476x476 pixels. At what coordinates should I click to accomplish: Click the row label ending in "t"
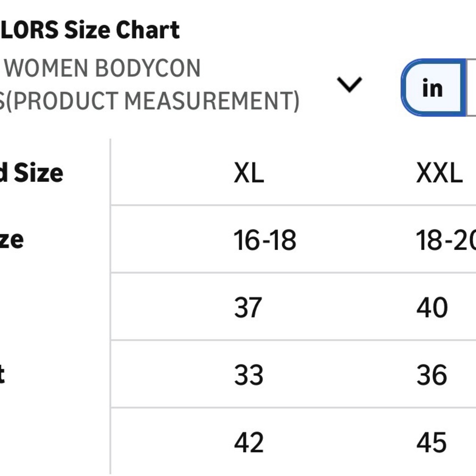2,375
